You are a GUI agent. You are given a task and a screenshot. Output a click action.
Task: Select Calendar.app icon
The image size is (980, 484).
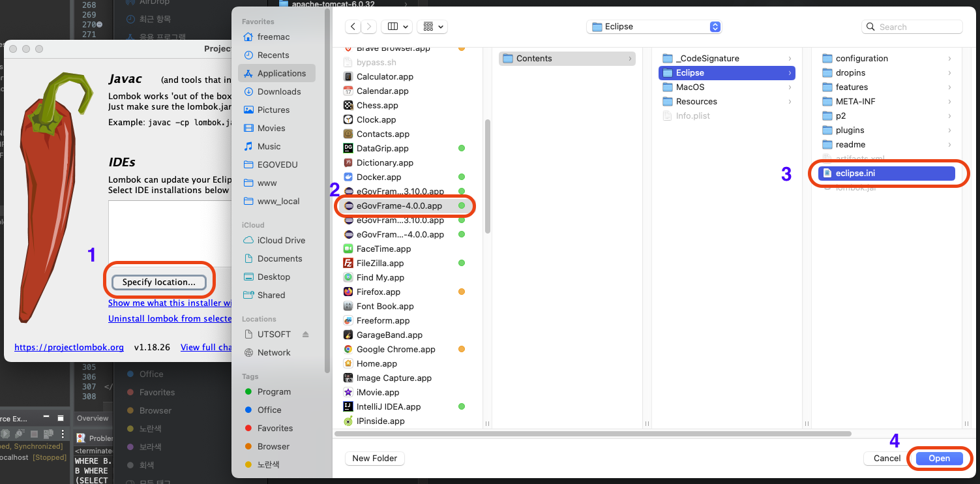348,91
